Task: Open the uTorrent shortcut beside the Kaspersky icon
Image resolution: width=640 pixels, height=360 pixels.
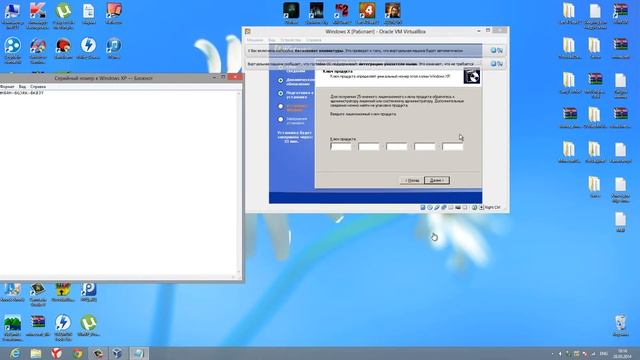Action: click(63, 11)
